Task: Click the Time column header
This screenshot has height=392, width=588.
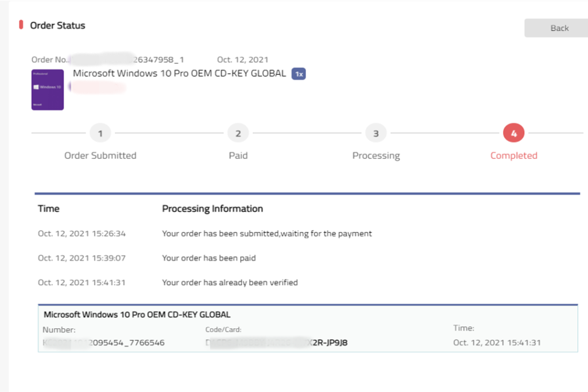Action: 48,209
